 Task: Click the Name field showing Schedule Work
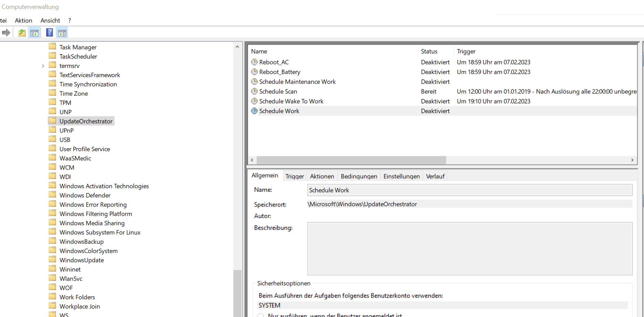pos(470,190)
